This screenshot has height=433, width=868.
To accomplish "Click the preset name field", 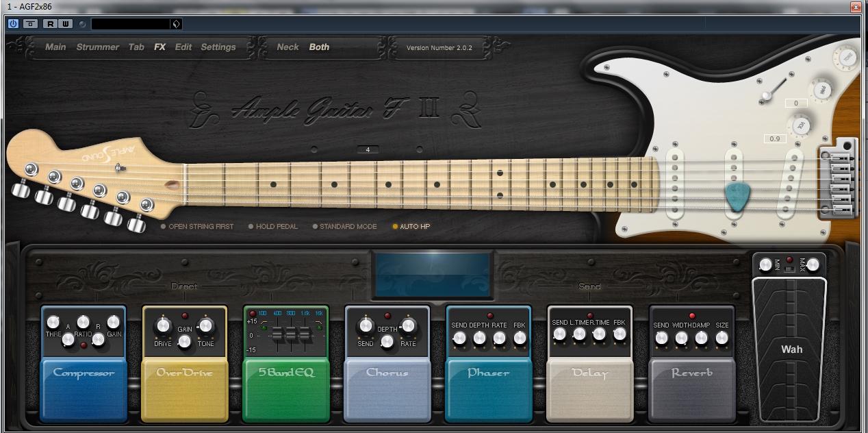I will coord(131,24).
